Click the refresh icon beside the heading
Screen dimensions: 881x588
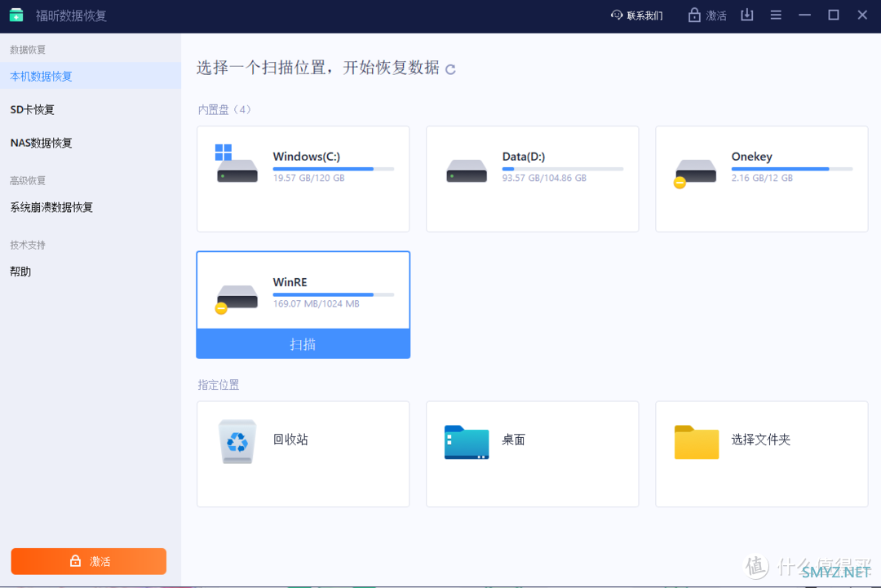(450, 69)
